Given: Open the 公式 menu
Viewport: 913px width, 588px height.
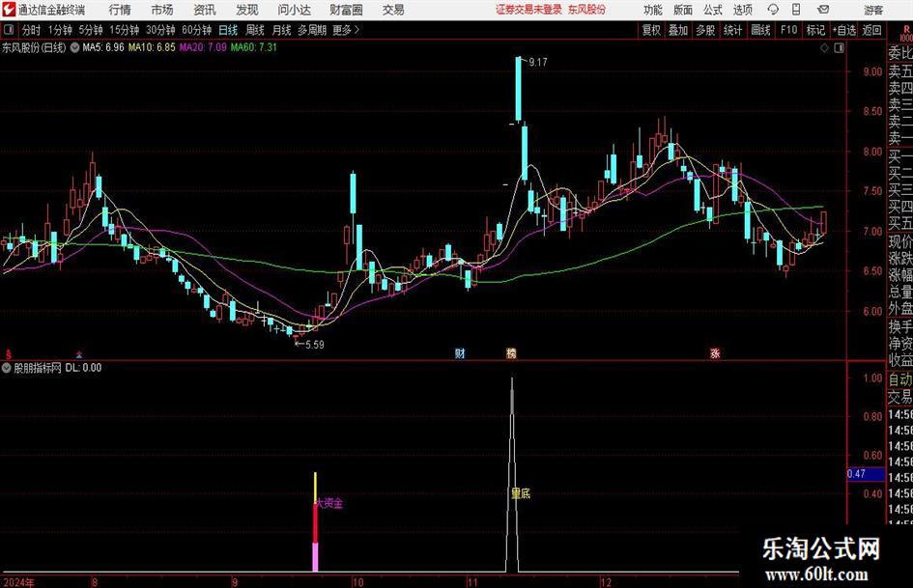Looking at the screenshot, I should pos(712,10).
